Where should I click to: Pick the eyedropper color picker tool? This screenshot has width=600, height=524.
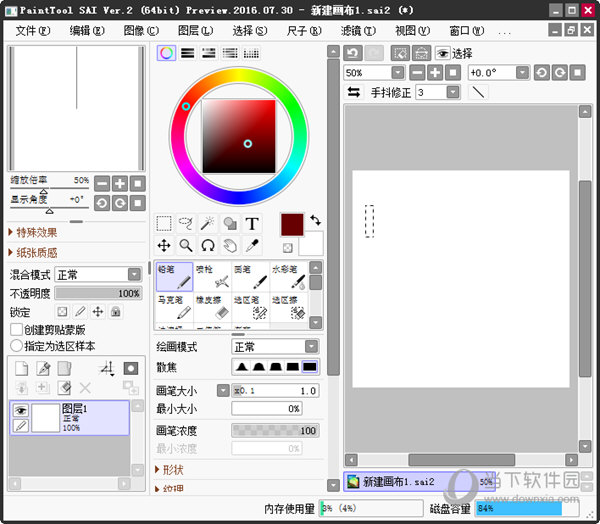252,245
